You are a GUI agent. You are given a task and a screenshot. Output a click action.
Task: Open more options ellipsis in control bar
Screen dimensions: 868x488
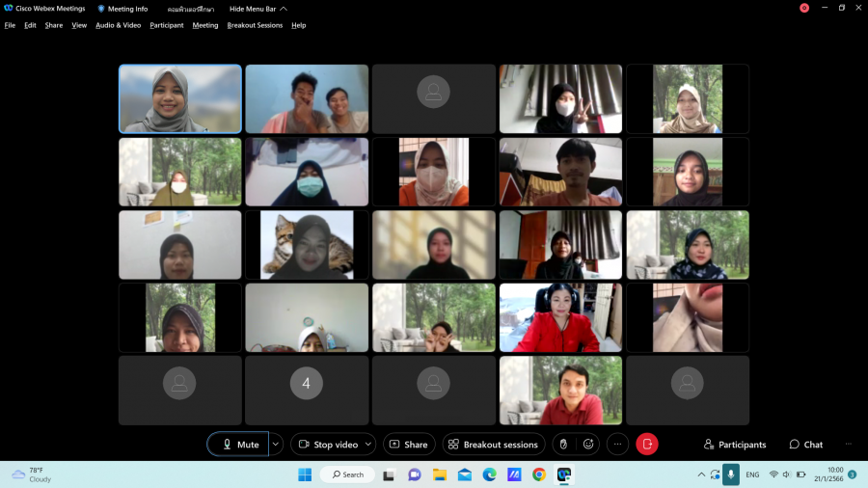pos(617,444)
